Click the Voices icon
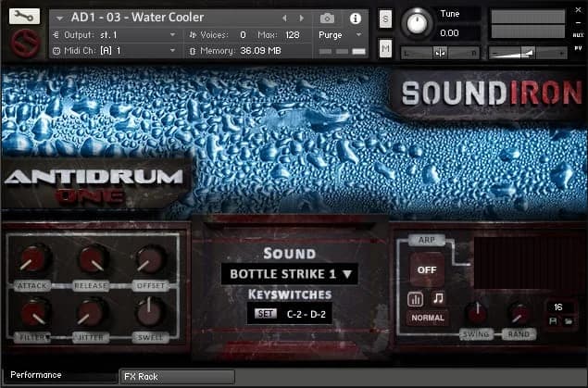Viewport: 588px width, 388px height. click(x=193, y=35)
